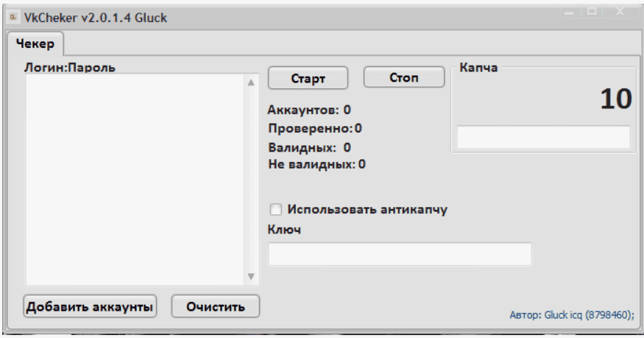The image size is (644, 338).
Task: Click the Автор: Gluck icq text
Action: pos(572,315)
